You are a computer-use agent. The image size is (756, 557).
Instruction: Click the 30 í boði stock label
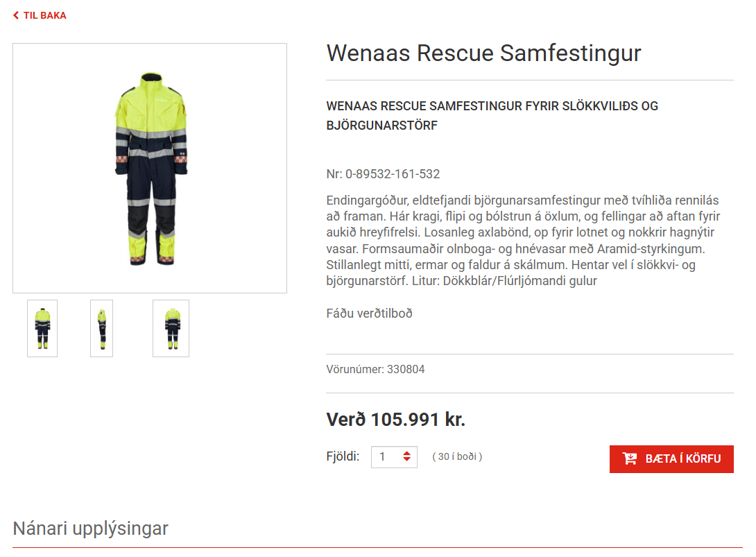pos(457,456)
